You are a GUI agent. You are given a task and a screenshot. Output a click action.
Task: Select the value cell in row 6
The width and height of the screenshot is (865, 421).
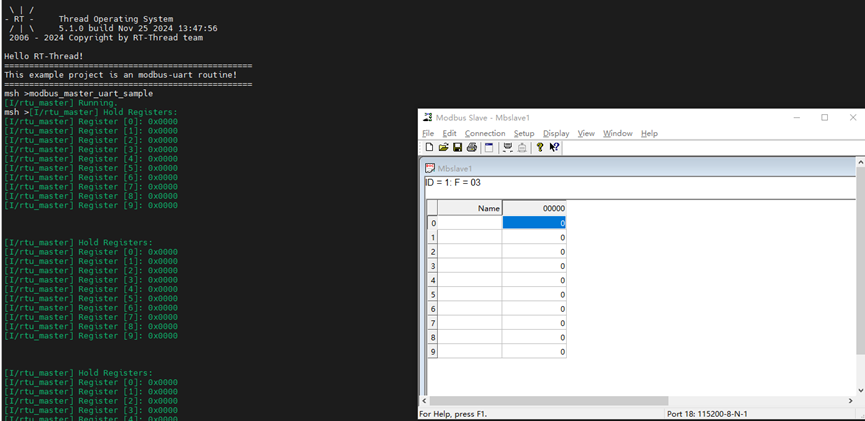(x=534, y=309)
